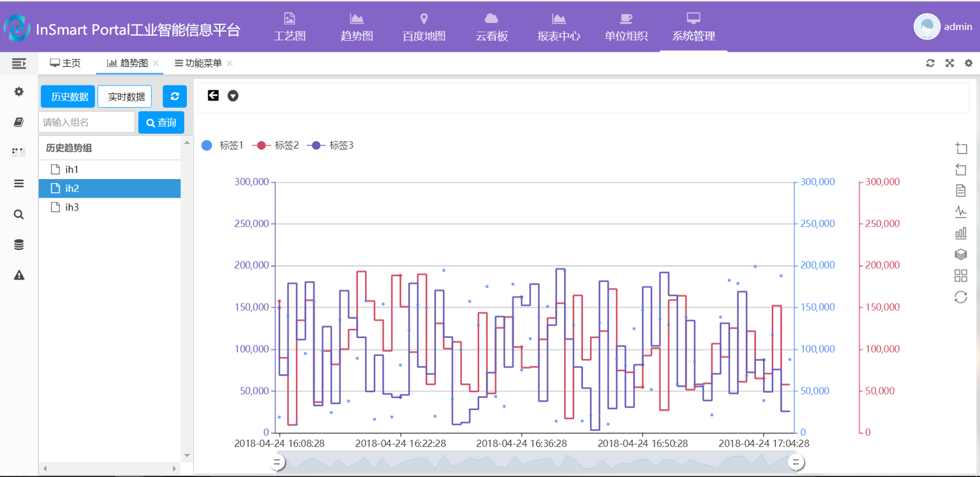Click the tree list scroll right arrow
The image size is (980, 477).
[174, 469]
